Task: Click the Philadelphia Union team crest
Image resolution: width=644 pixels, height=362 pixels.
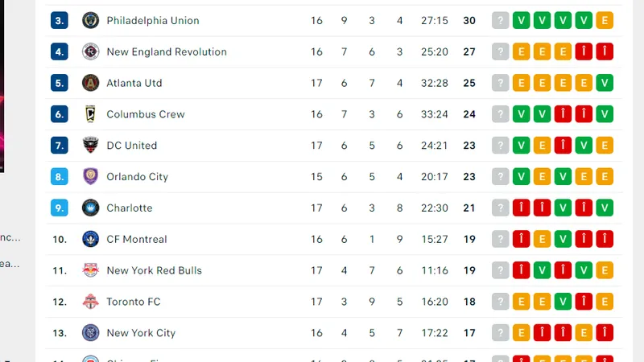Action: [90, 21]
